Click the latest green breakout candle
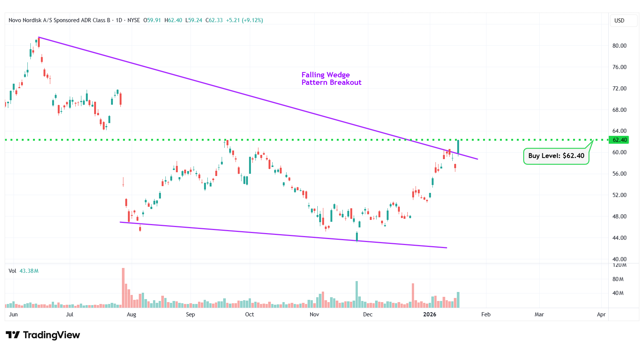This screenshot has width=644, height=349. point(458,146)
